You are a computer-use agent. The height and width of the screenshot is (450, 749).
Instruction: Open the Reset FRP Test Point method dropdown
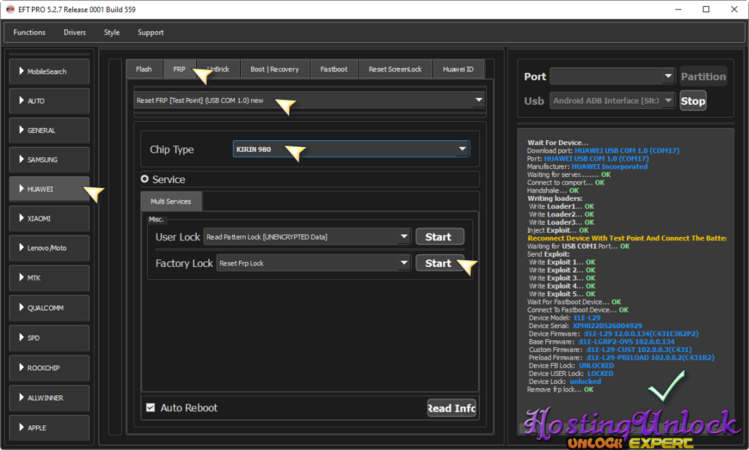click(309, 100)
